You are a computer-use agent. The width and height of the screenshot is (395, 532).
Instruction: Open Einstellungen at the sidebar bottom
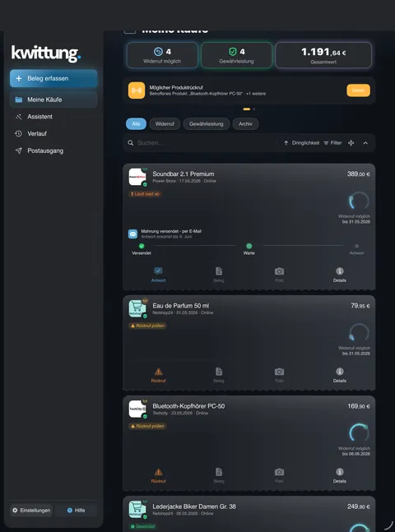click(x=31, y=511)
